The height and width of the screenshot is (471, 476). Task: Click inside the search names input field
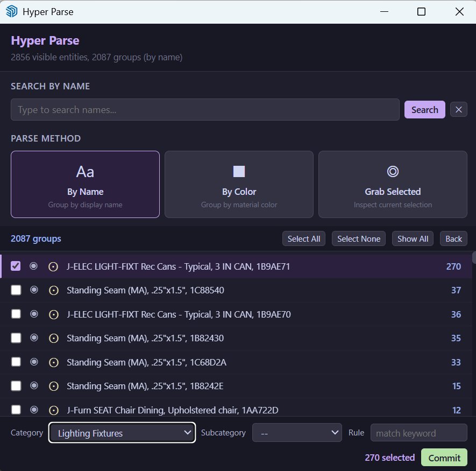204,109
